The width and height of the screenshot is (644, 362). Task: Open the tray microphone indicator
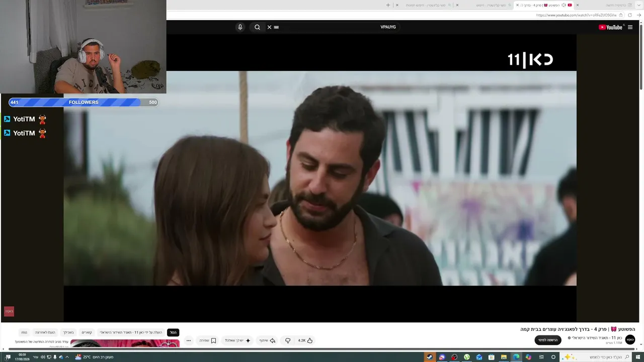coord(55,357)
